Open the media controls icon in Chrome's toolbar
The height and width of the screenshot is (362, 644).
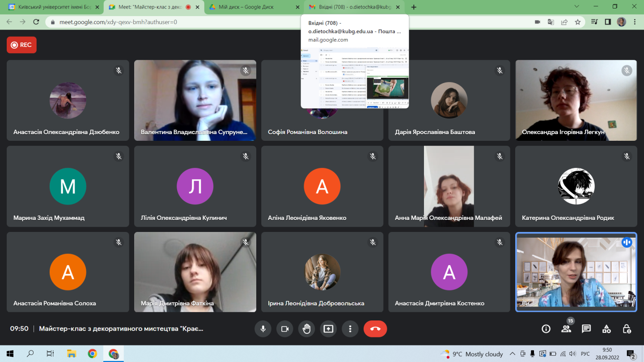click(x=594, y=22)
